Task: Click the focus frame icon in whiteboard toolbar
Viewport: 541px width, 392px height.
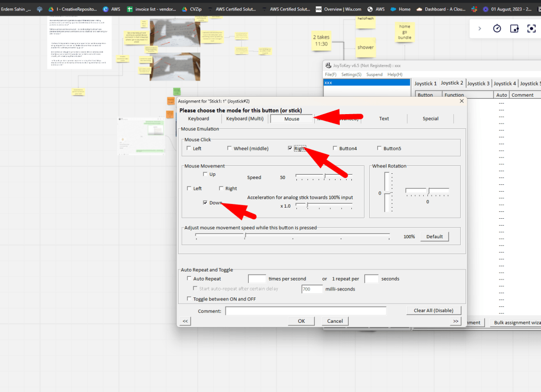Action: [531, 29]
